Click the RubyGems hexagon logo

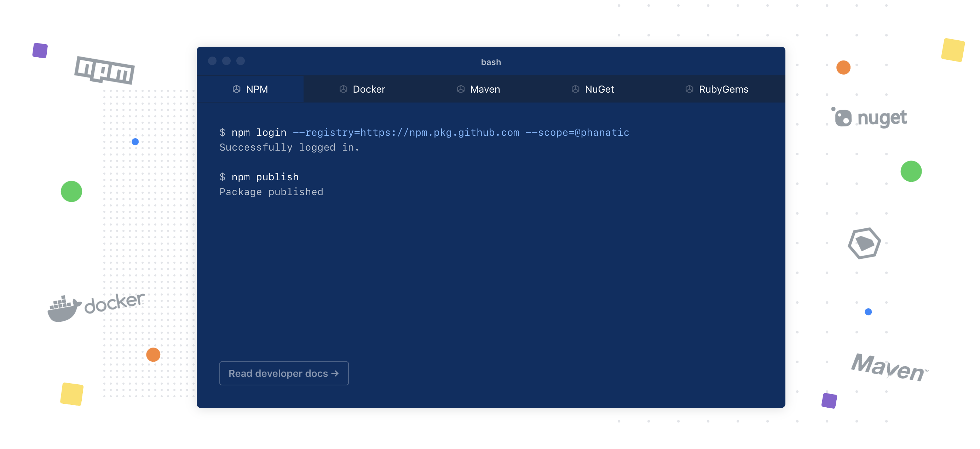[x=864, y=243]
